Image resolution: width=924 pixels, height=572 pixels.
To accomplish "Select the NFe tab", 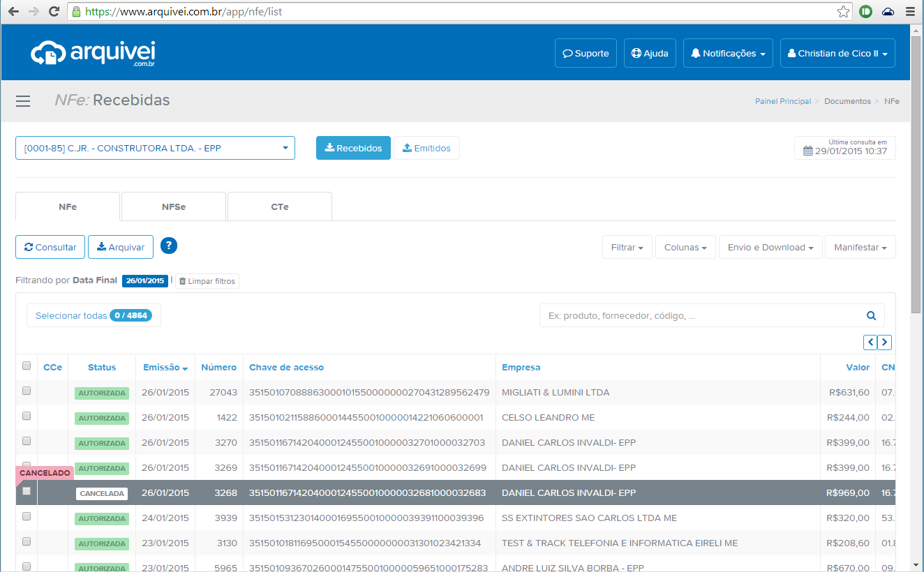I will [x=68, y=206].
